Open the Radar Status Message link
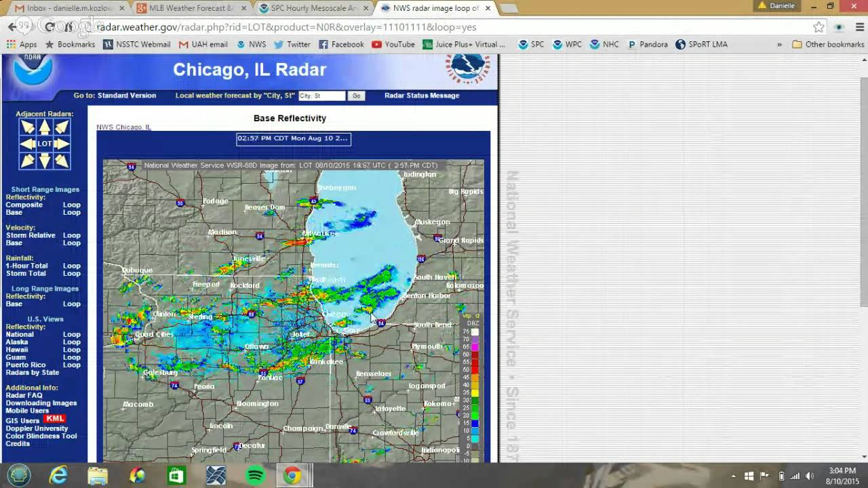The height and width of the screenshot is (488, 868). [422, 96]
